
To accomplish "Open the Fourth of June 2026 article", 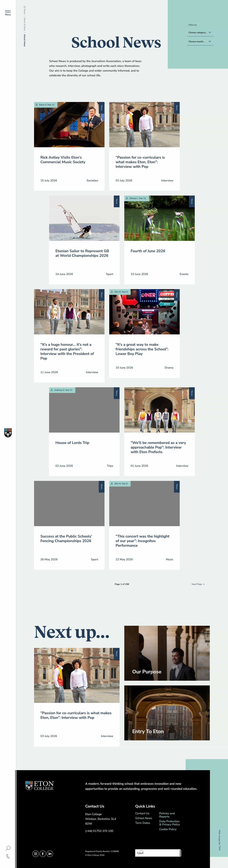I will [x=148, y=251].
